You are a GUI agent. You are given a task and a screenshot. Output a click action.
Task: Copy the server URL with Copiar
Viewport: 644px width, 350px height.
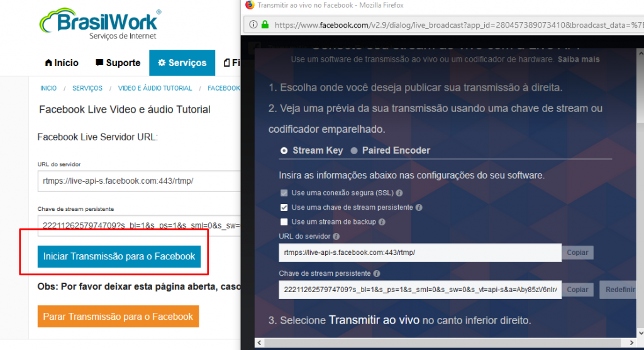(x=577, y=252)
